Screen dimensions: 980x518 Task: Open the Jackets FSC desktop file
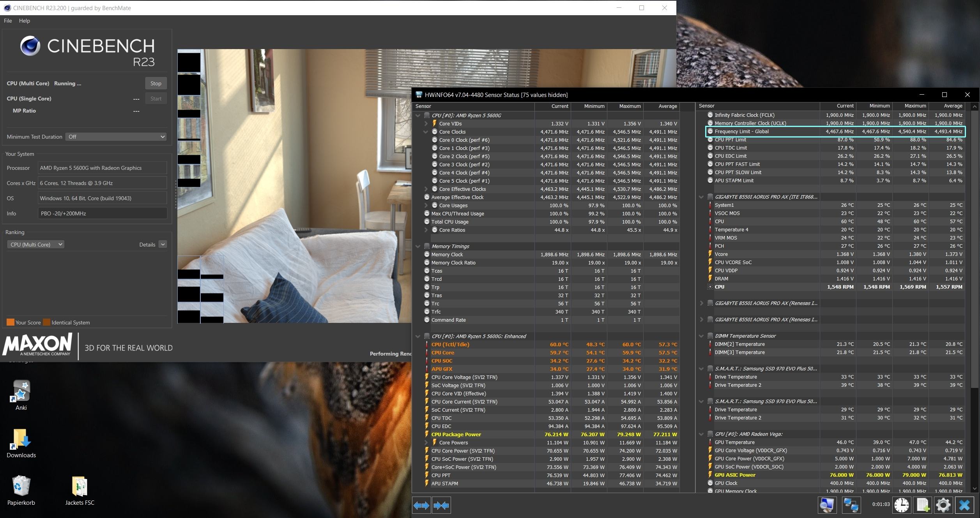pos(80,490)
